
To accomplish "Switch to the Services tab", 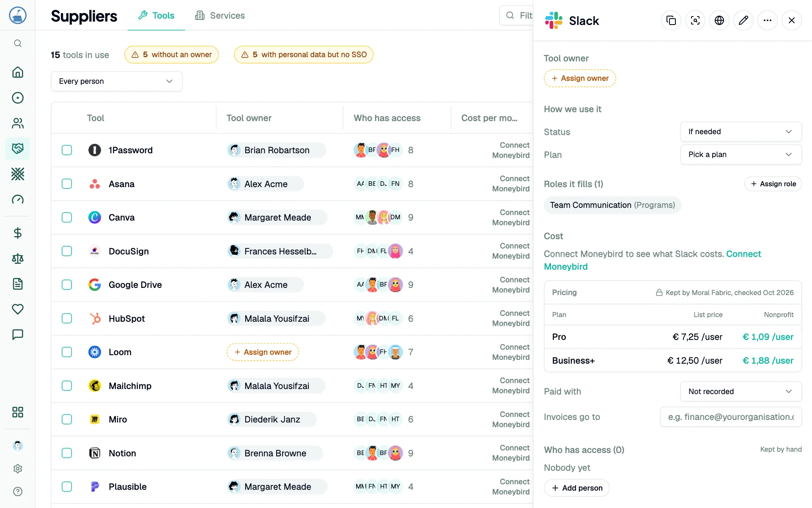I will coord(220,16).
